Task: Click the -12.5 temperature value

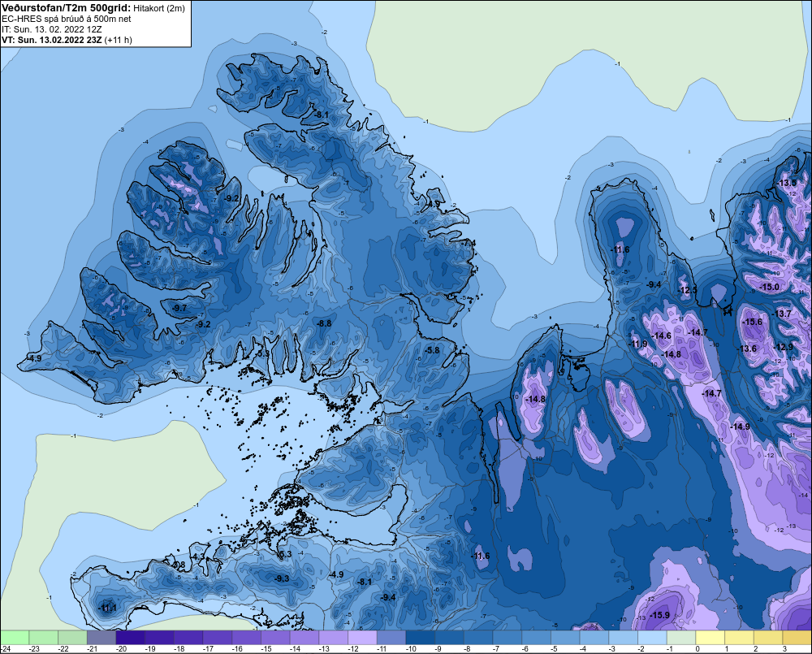Action: 688,290
